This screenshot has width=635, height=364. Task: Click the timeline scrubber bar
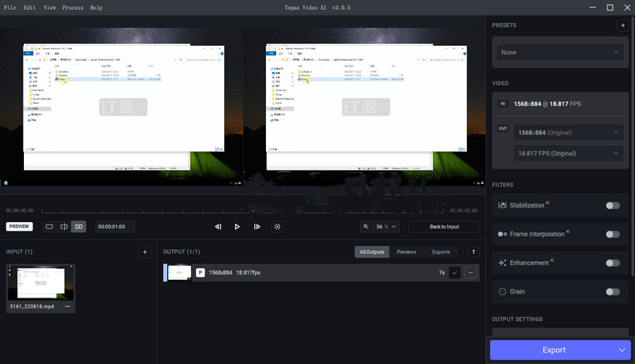242,210
